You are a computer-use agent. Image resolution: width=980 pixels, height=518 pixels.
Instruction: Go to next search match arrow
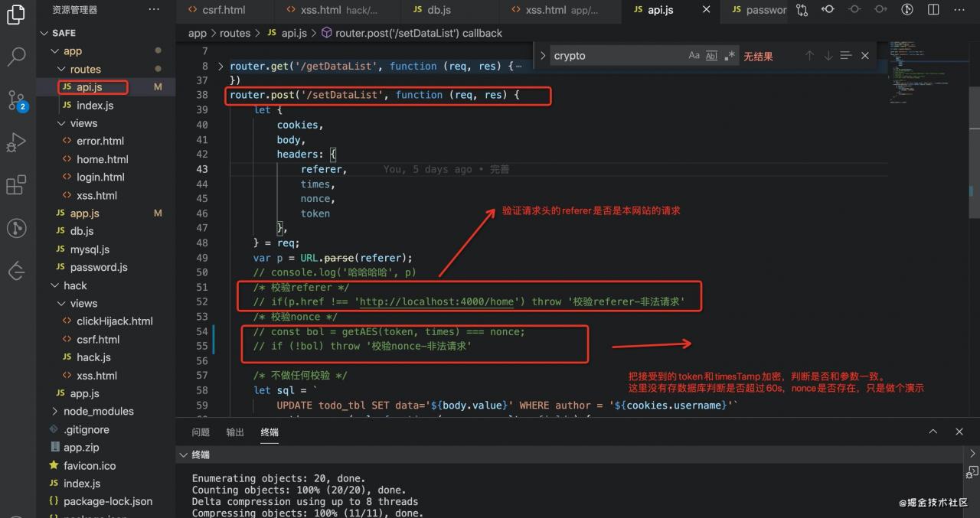[x=828, y=56]
